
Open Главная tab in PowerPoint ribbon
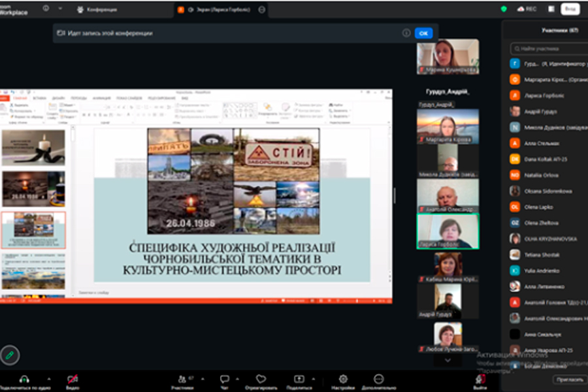coord(20,98)
